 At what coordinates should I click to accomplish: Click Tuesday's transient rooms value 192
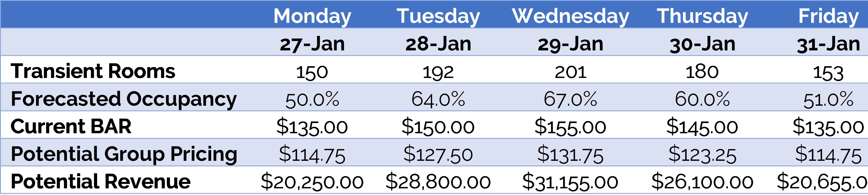tap(438, 72)
